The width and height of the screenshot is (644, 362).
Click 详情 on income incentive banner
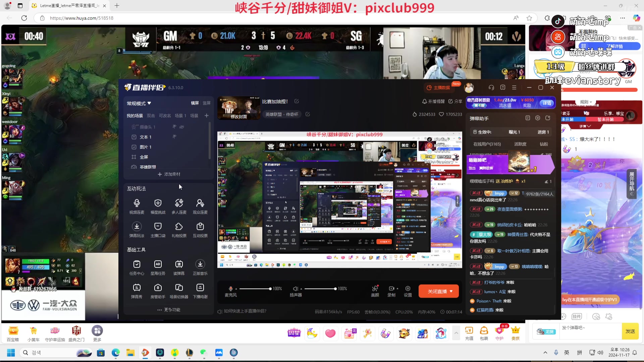(x=547, y=103)
